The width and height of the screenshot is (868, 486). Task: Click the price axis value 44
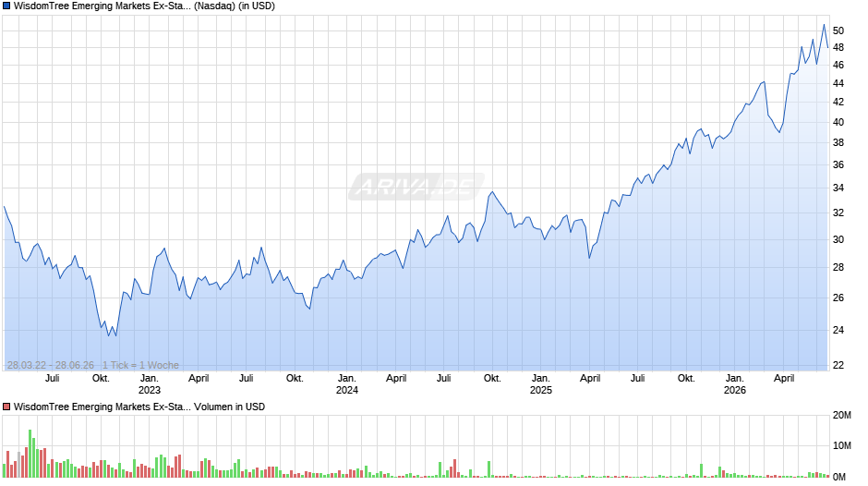(x=838, y=84)
